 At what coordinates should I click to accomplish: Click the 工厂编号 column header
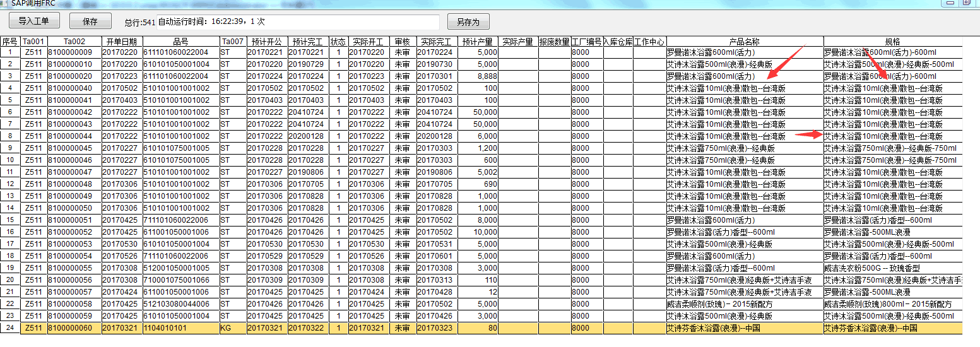[x=587, y=42]
